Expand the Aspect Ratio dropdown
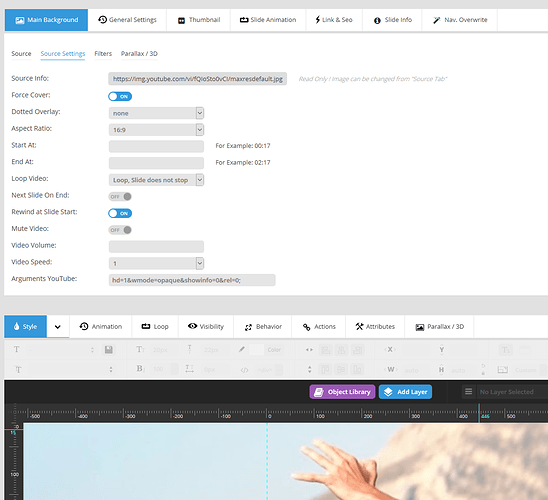The height and width of the screenshot is (500, 548). [x=156, y=130]
